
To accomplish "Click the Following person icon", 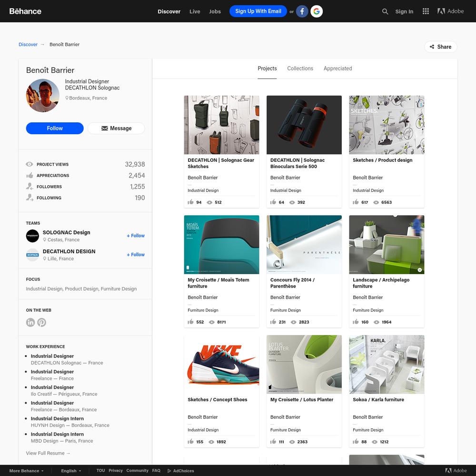I will point(30,198).
